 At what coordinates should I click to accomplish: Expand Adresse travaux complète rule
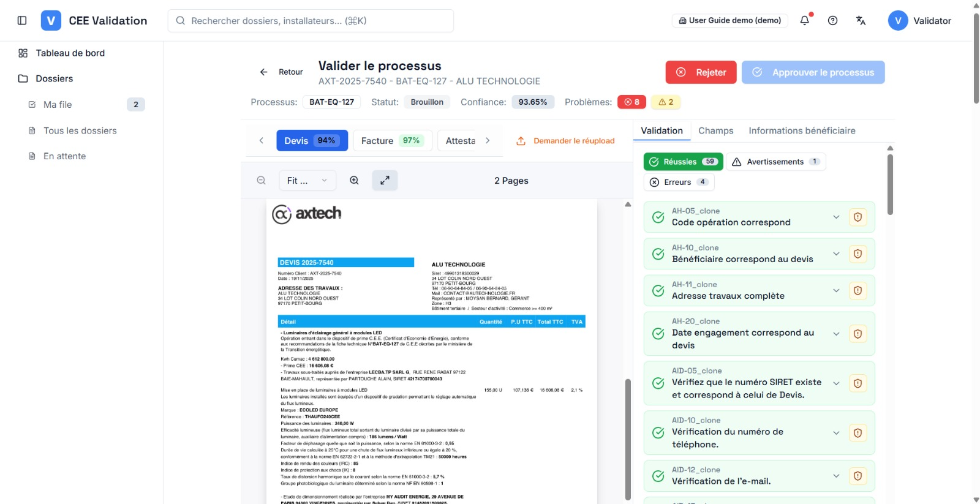coord(836,290)
